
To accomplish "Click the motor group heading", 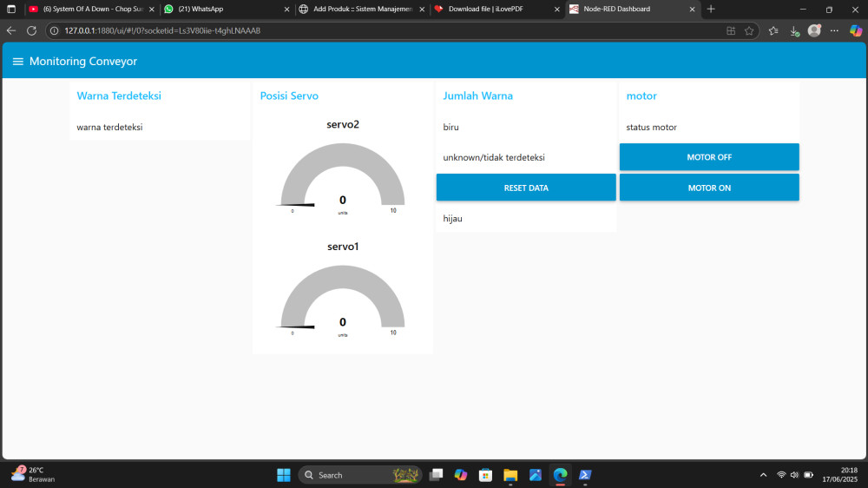I will click(641, 96).
